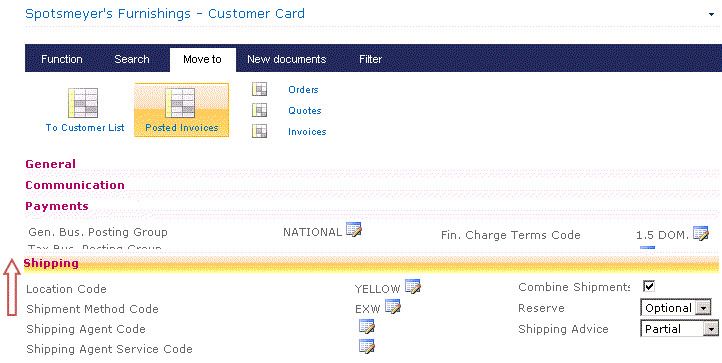This screenshot has height=363, width=722.
Task: Click the table icon beside Quotes
Action: tap(259, 110)
